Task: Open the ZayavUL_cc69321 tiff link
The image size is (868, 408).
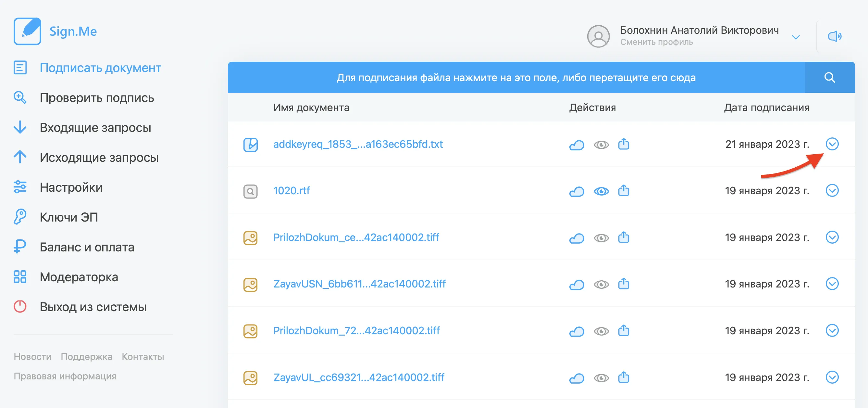Action: 359,377
